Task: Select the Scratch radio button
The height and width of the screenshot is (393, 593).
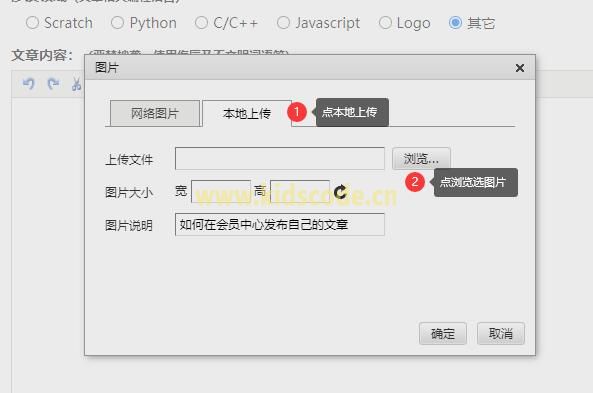Action: pos(32,23)
